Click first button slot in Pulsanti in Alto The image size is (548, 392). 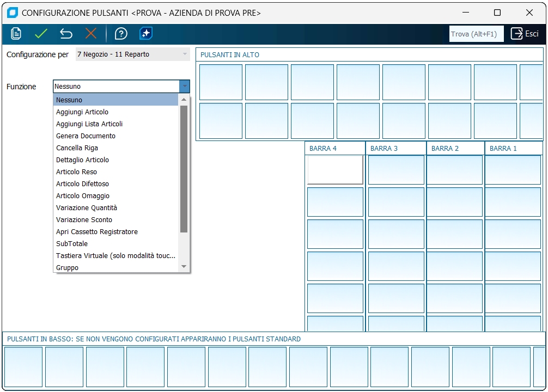221,82
